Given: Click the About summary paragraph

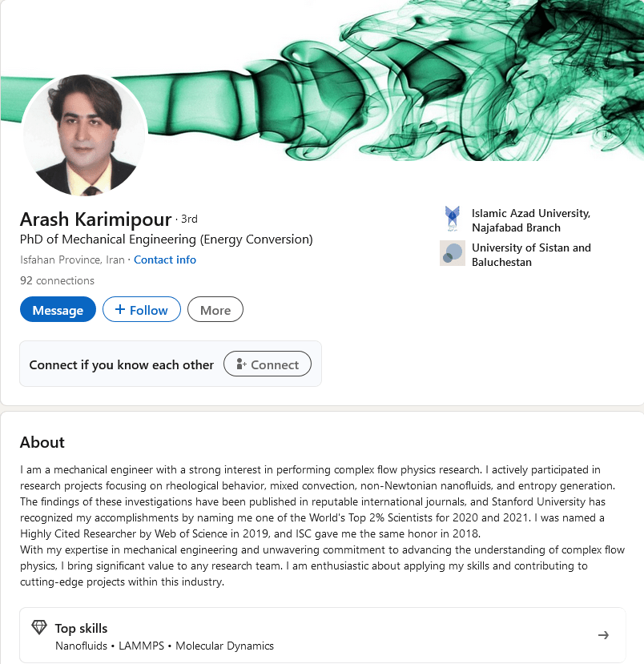Looking at the screenshot, I should click(320, 525).
